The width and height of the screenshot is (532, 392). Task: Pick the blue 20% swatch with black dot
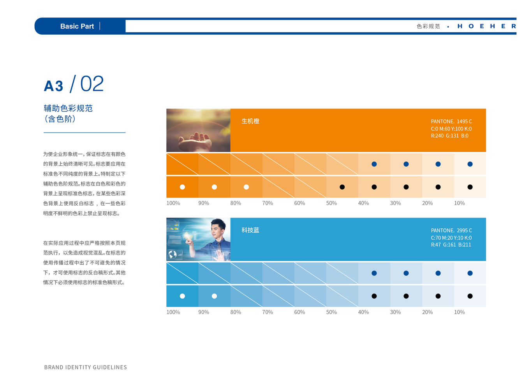click(438, 296)
